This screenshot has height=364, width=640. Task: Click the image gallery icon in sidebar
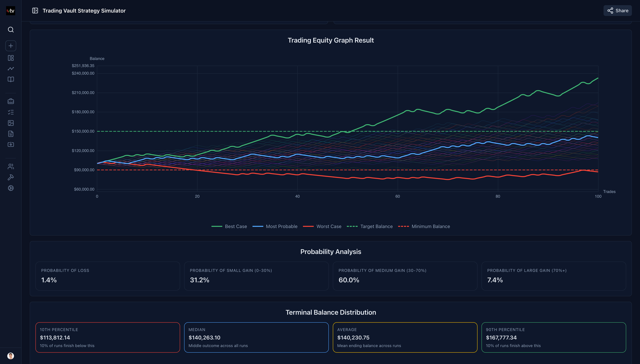pyautogui.click(x=11, y=123)
